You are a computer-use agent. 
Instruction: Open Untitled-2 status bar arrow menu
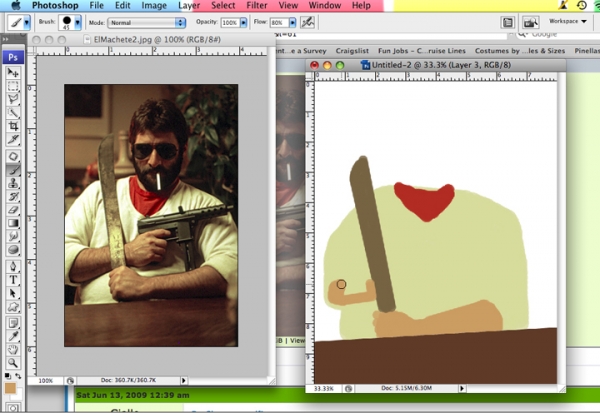[x=462, y=389]
